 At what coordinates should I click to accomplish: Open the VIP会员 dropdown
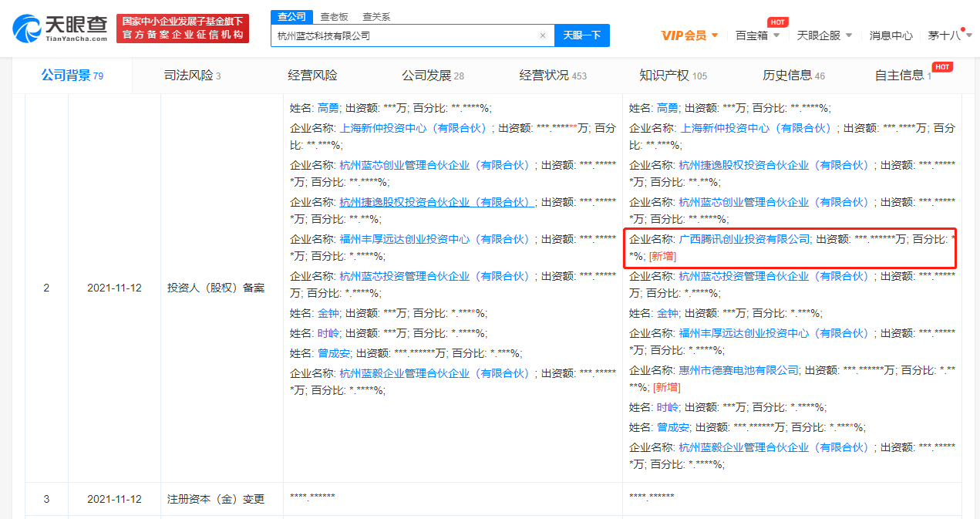click(689, 35)
